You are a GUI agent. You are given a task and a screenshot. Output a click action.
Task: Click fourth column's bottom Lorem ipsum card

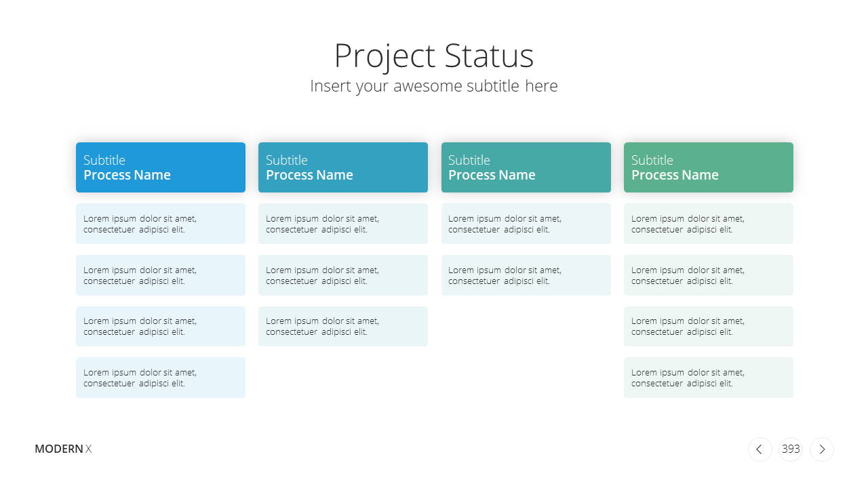click(x=709, y=378)
